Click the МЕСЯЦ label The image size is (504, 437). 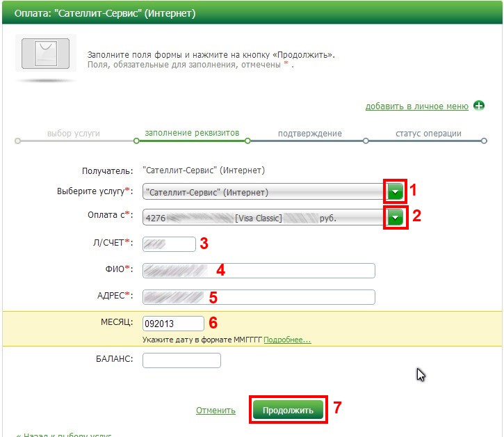pyautogui.click(x=117, y=321)
